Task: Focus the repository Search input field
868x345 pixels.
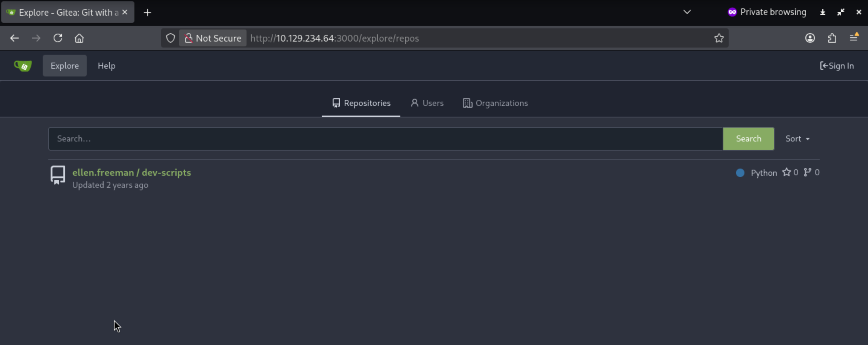Action: pos(385,139)
